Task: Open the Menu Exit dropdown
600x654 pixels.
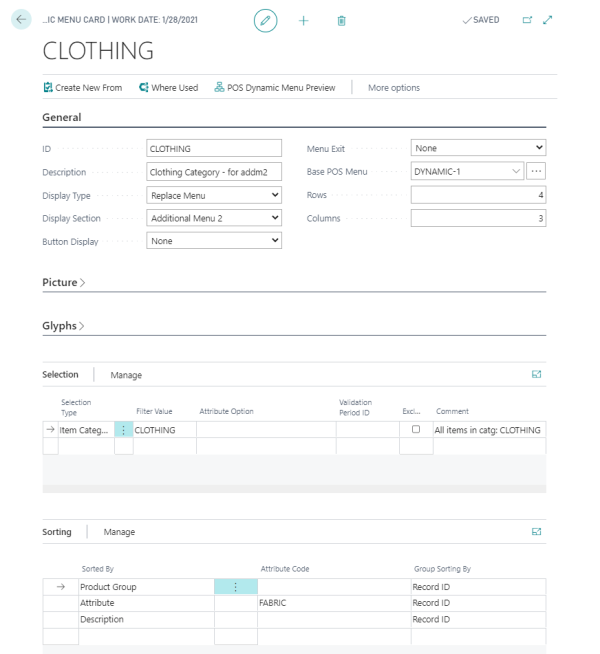Action: pos(478,148)
